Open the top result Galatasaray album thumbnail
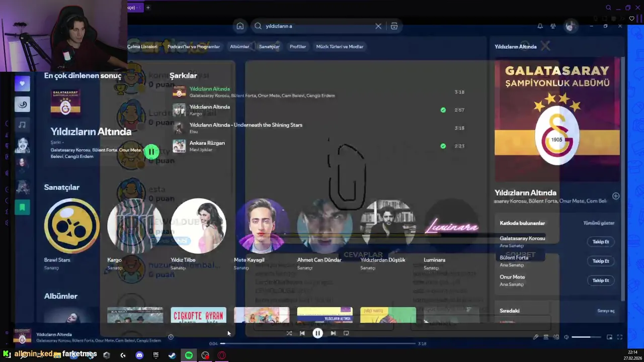 click(65, 102)
